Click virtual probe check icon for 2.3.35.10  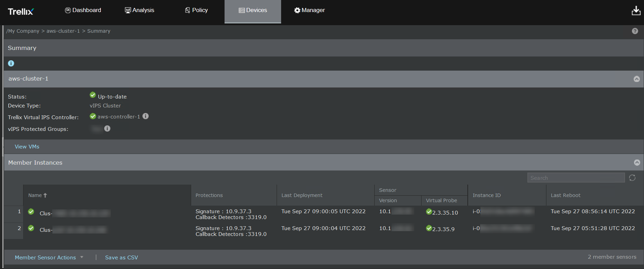pyautogui.click(x=429, y=211)
